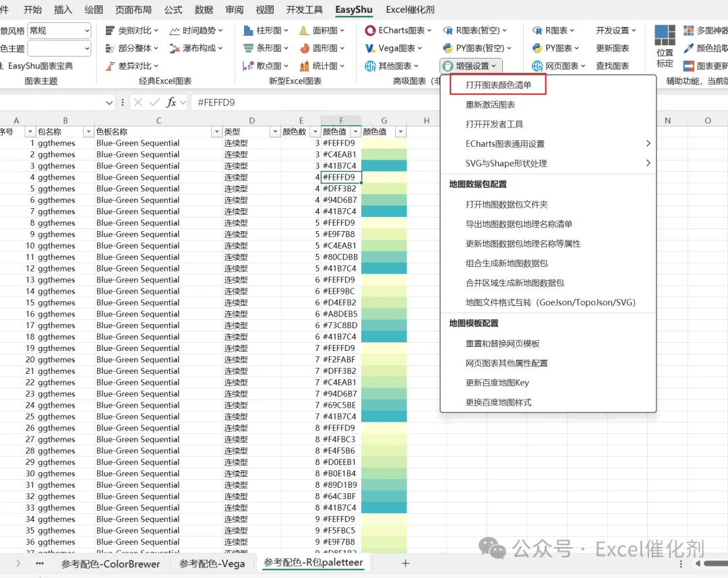Image resolution: width=728 pixels, height=578 pixels.
Task: Open the 其他图表 menu
Action: tap(392, 66)
